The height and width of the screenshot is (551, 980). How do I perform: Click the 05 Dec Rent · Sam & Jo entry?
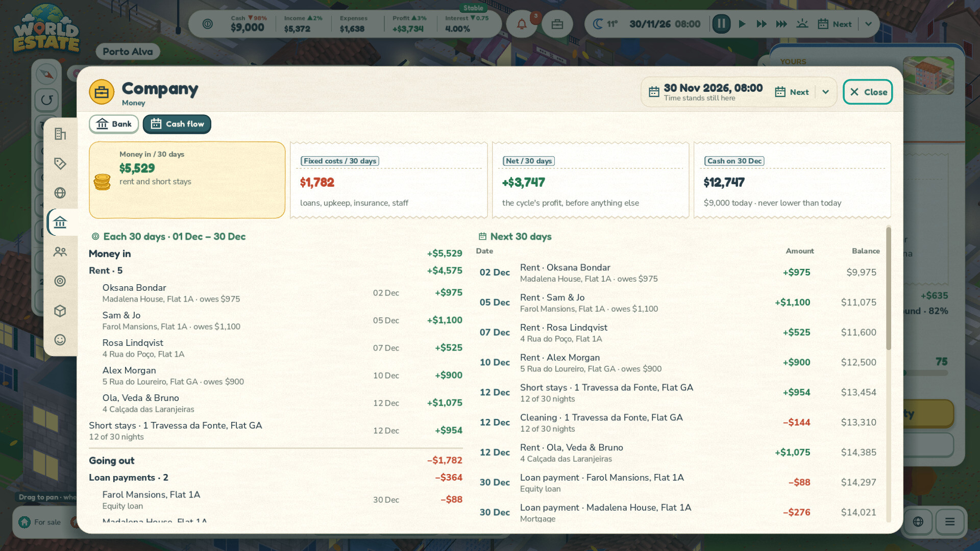(x=678, y=303)
